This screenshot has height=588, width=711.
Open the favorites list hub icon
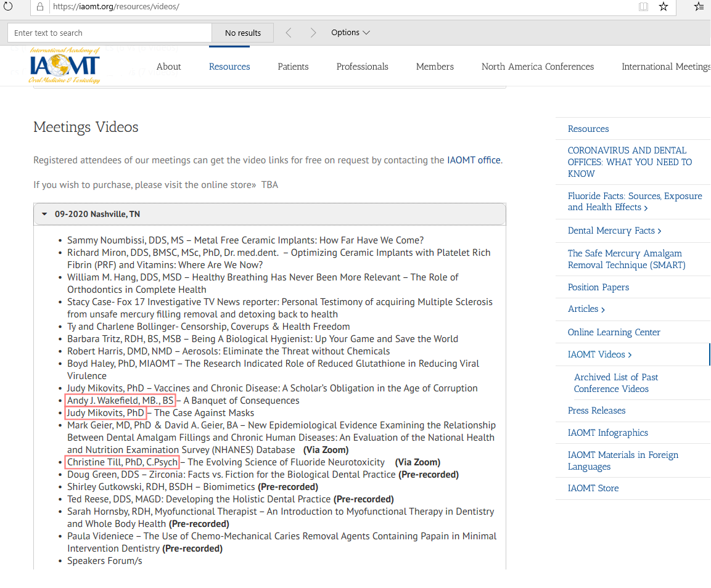[x=699, y=7]
